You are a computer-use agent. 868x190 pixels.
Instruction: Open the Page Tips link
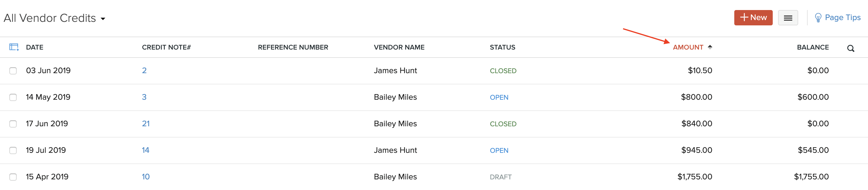point(842,17)
